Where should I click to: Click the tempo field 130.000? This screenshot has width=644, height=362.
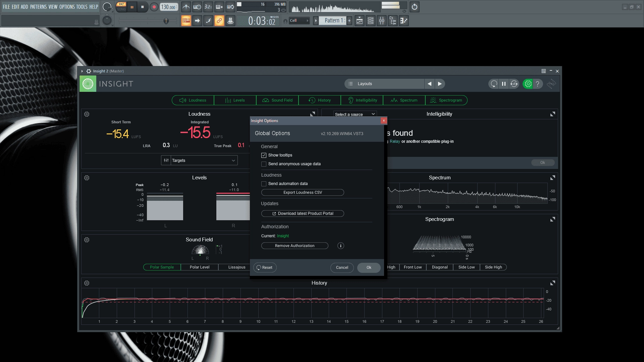pyautogui.click(x=169, y=7)
